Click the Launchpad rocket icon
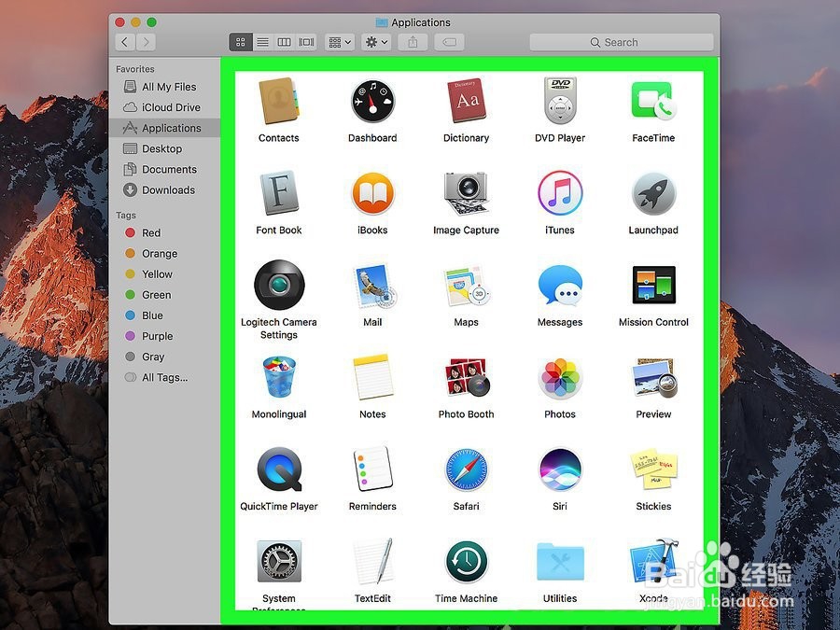Screen dimensions: 840x630 click(653, 193)
